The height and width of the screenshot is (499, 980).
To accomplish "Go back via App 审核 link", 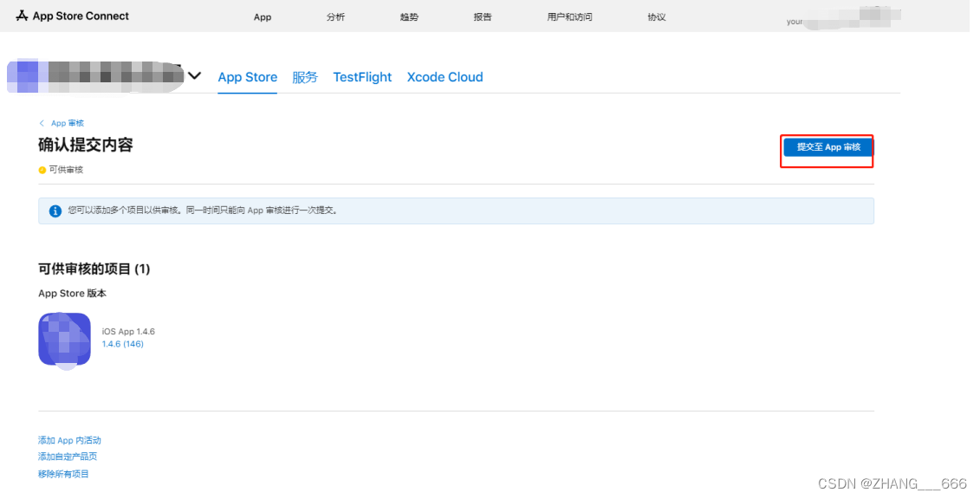I will click(x=68, y=123).
